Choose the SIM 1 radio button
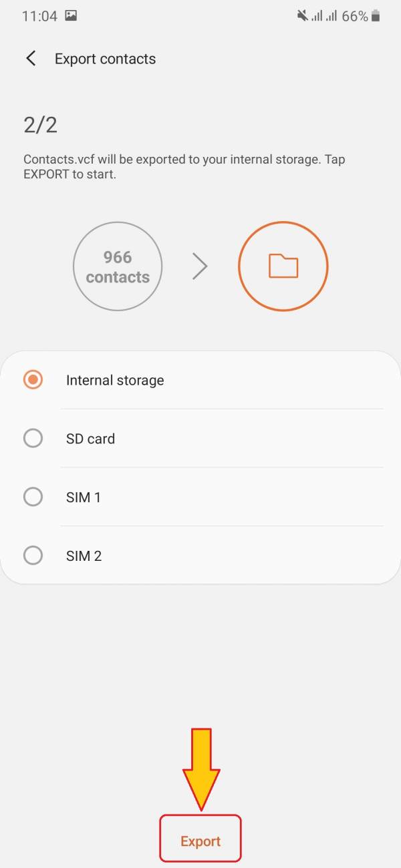The height and width of the screenshot is (868, 401). [33, 497]
